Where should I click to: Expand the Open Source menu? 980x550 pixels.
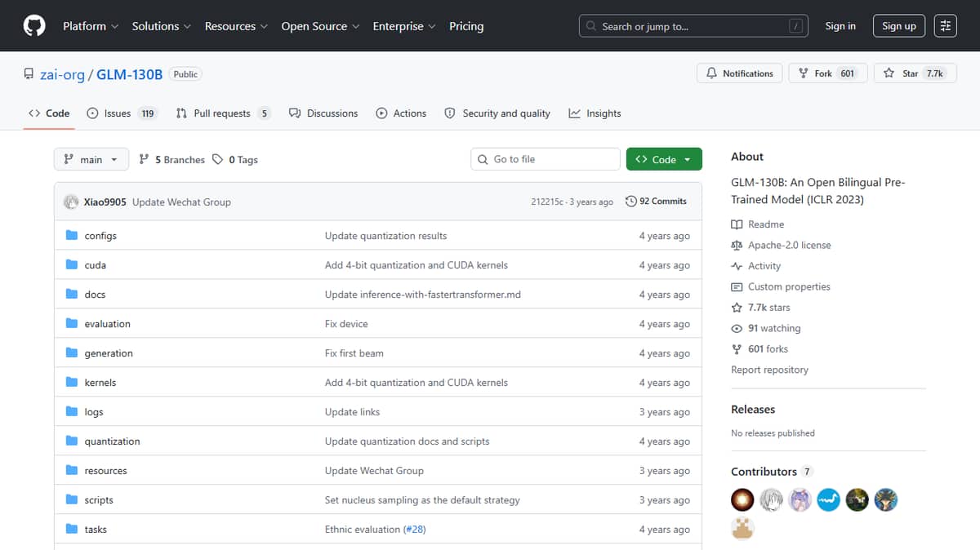[x=320, y=26]
